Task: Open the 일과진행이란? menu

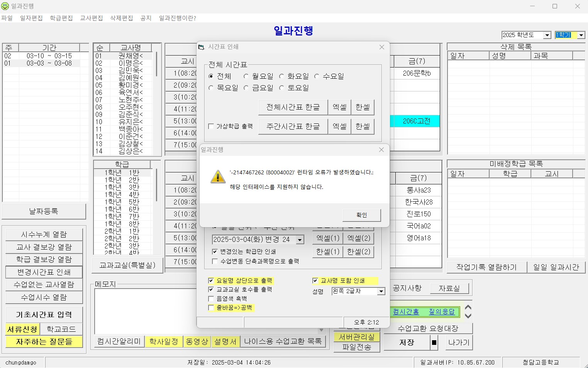Action: click(x=178, y=18)
